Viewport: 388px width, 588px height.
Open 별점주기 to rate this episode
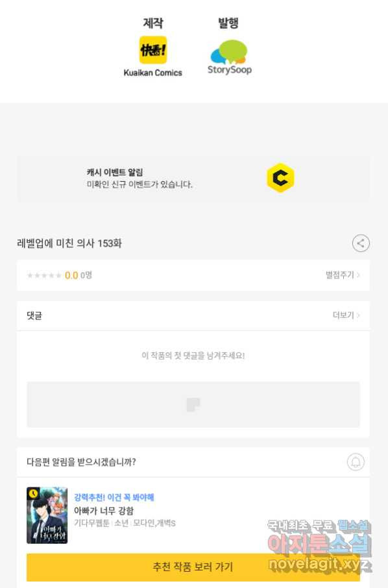click(343, 275)
